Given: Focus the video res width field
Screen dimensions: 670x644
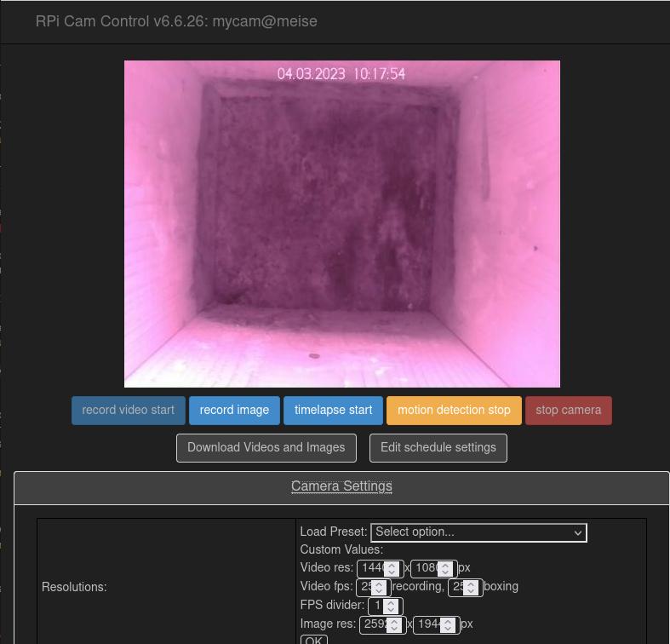Looking at the screenshot, I should [x=371, y=569].
